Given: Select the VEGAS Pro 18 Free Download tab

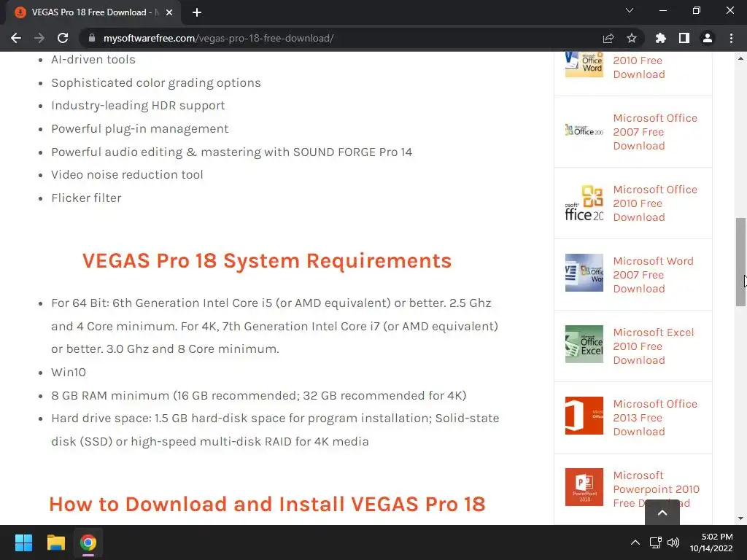Looking at the screenshot, I should click(x=93, y=12).
